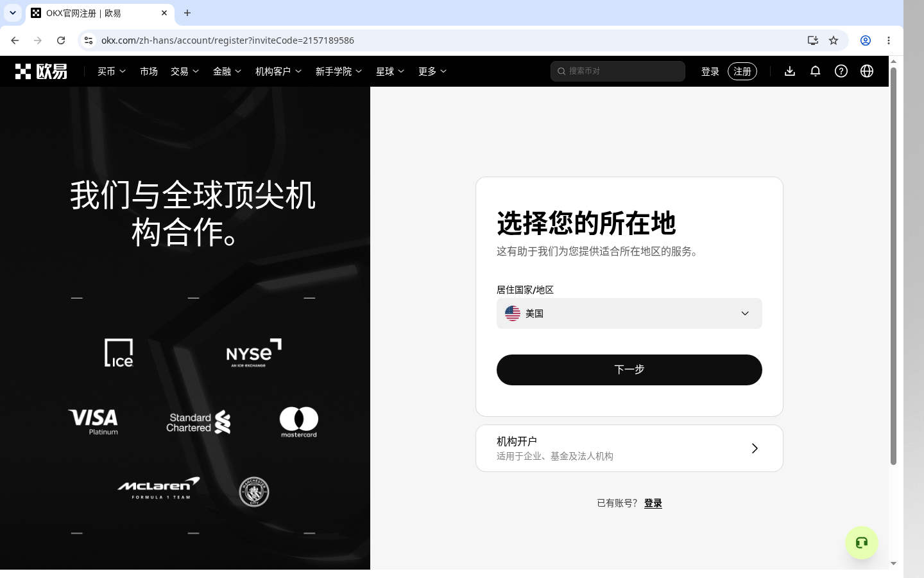Click the NYSE partner logo
The height and width of the screenshot is (578, 924).
click(x=254, y=353)
